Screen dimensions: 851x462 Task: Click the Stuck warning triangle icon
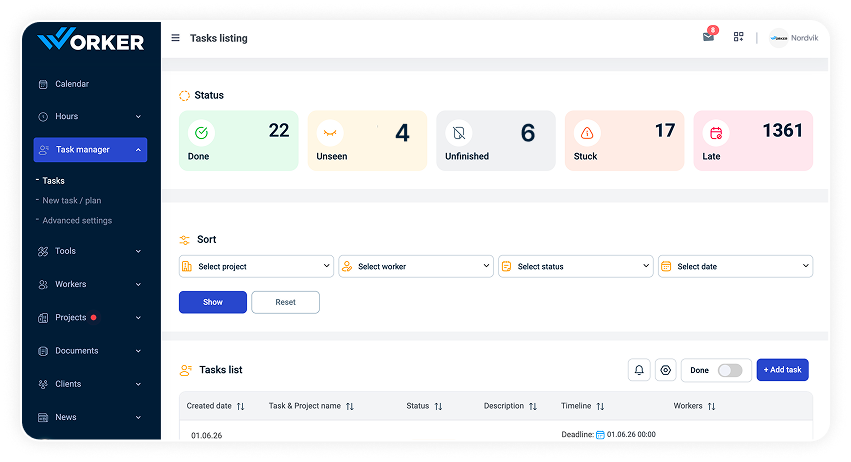click(587, 132)
